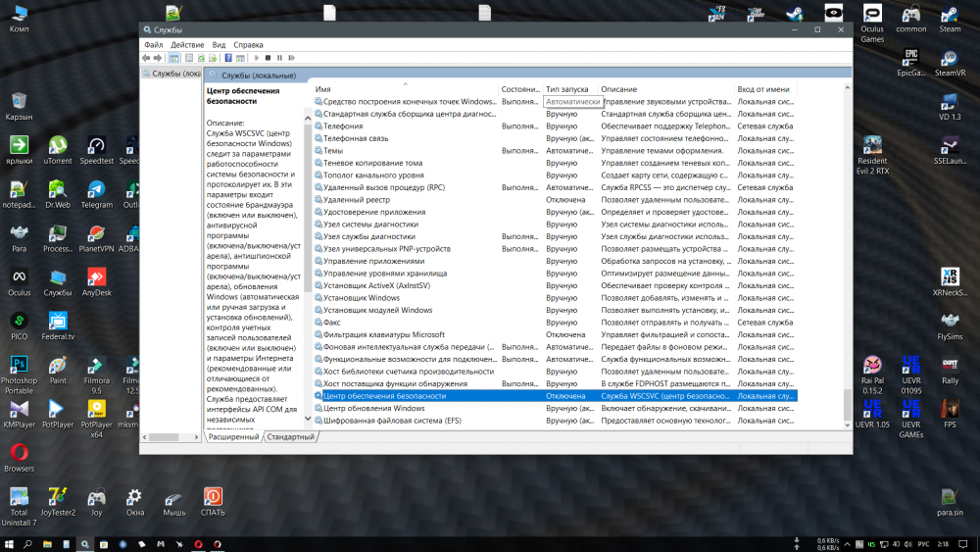Click the Restart service toolbar icon
980x552 pixels.
pyautogui.click(x=291, y=58)
